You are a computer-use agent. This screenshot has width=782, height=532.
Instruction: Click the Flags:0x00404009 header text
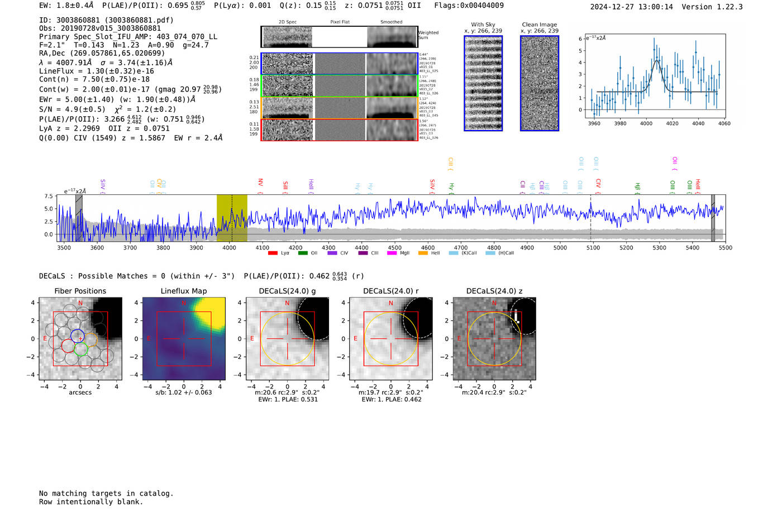click(469, 6)
